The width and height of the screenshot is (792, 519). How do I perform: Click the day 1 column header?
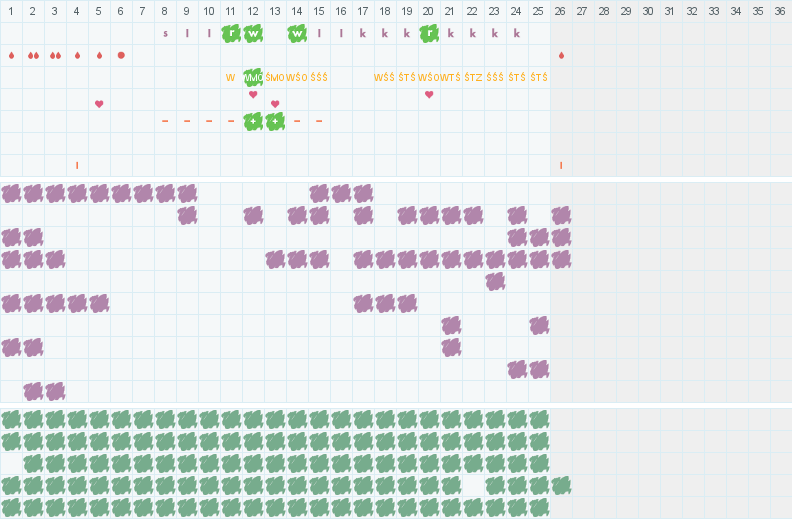click(11, 11)
